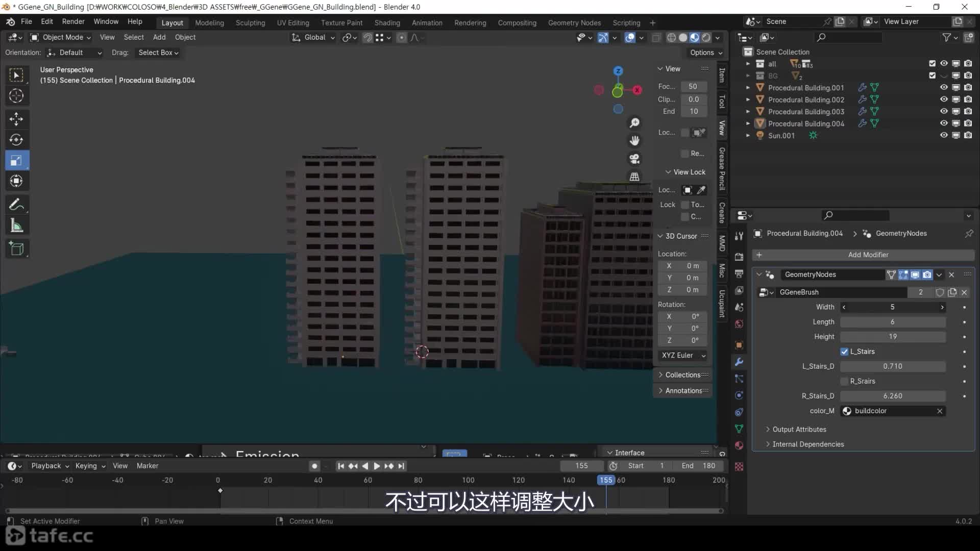Expand the Sun.001 outliner item

(748, 135)
